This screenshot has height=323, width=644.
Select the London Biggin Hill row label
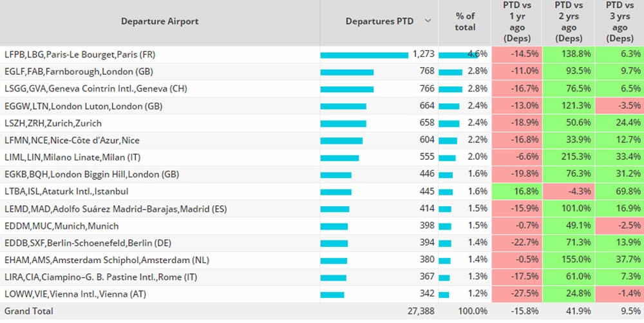coord(91,174)
